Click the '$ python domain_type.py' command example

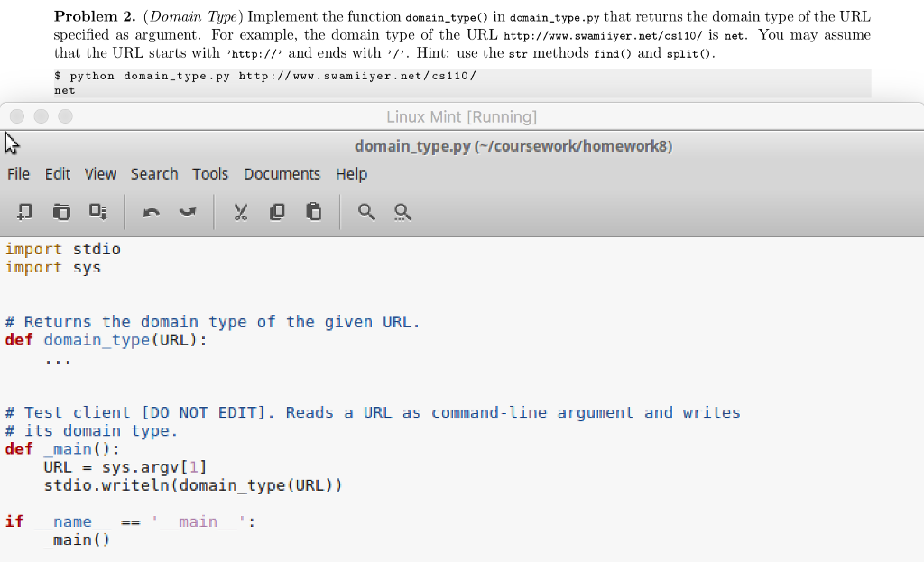coord(265,76)
